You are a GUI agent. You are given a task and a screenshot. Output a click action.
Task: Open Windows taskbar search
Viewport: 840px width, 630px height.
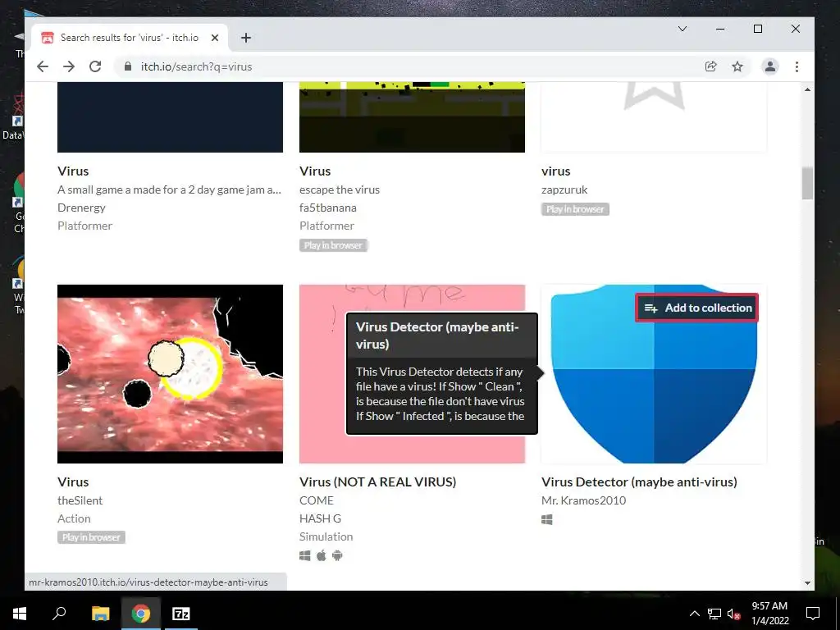pyautogui.click(x=59, y=614)
